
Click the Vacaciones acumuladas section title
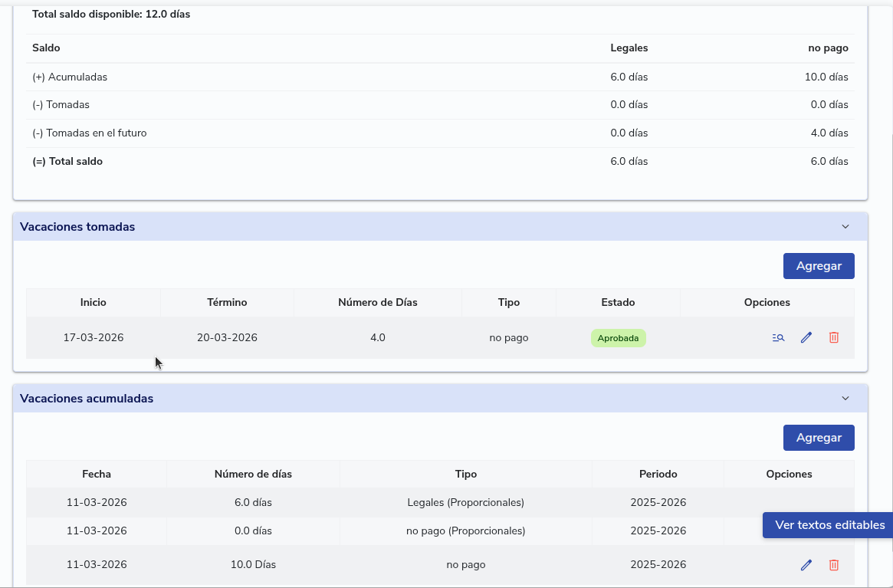click(87, 399)
